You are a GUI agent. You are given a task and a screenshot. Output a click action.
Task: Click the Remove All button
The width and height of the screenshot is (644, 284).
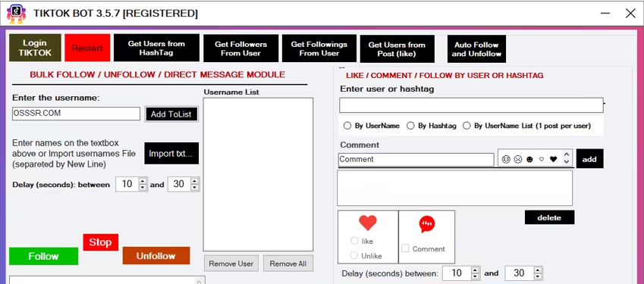[x=288, y=264]
